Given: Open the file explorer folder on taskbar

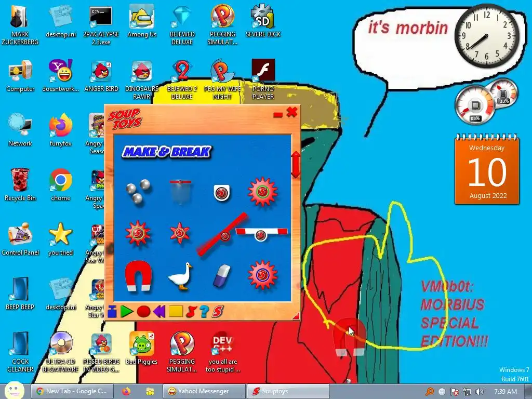Looking at the screenshot, I should [x=150, y=391].
